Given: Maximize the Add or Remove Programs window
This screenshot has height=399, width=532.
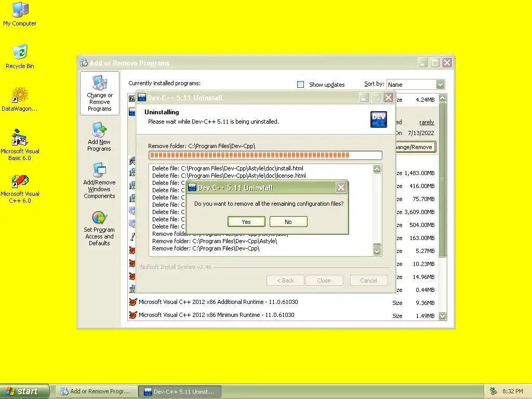Looking at the screenshot, I should (435, 62).
